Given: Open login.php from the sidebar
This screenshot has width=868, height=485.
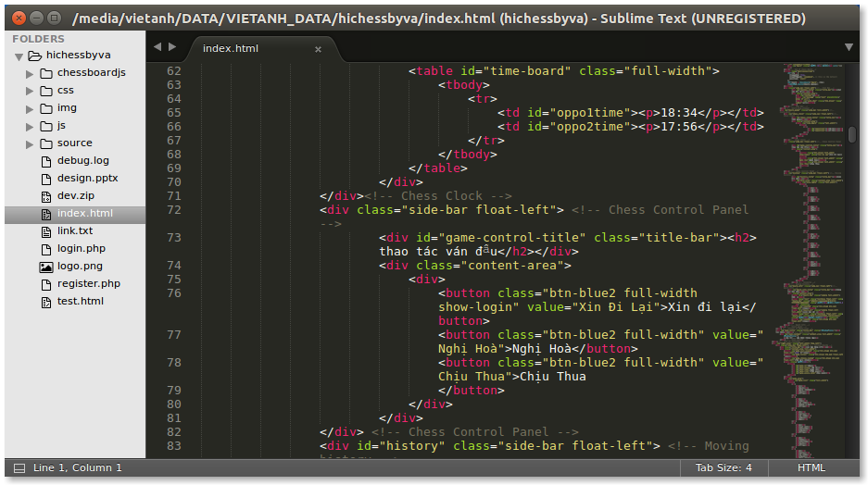Looking at the screenshot, I should pyautogui.click(x=82, y=248).
